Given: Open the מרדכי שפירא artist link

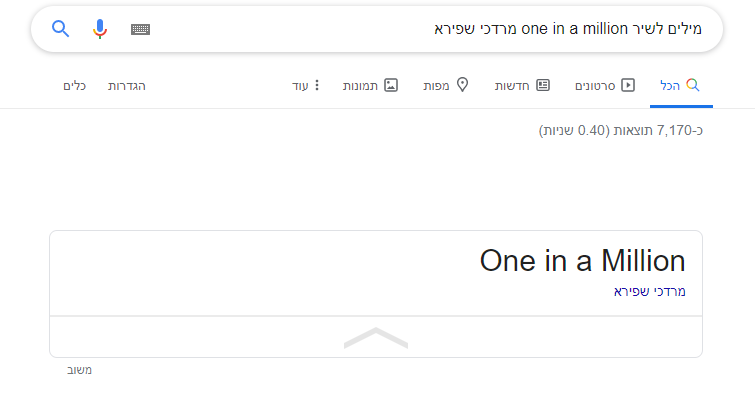Looking at the screenshot, I should pyautogui.click(x=650, y=291).
